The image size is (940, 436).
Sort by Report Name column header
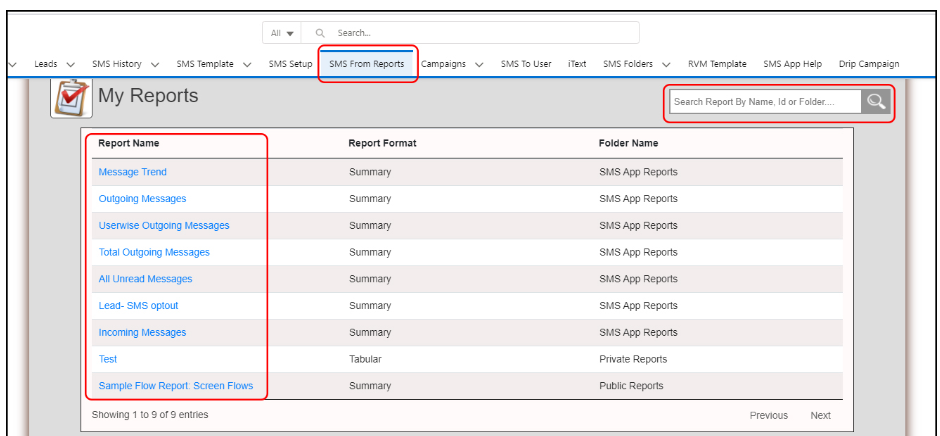pyautogui.click(x=128, y=143)
